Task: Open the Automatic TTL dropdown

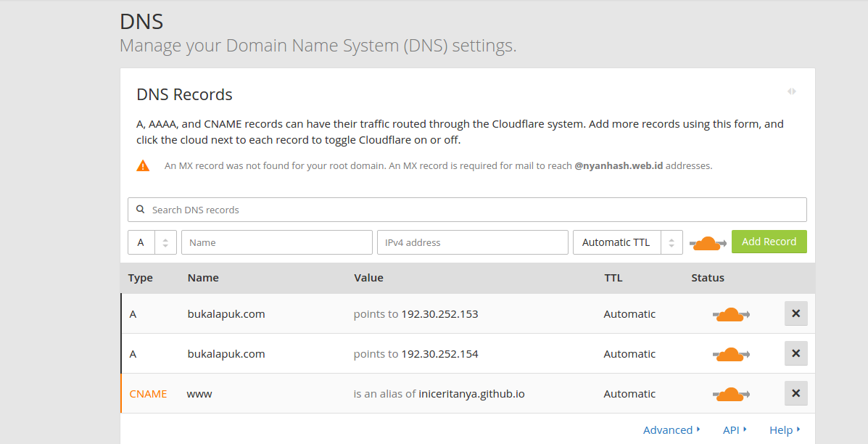Action: coord(617,242)
